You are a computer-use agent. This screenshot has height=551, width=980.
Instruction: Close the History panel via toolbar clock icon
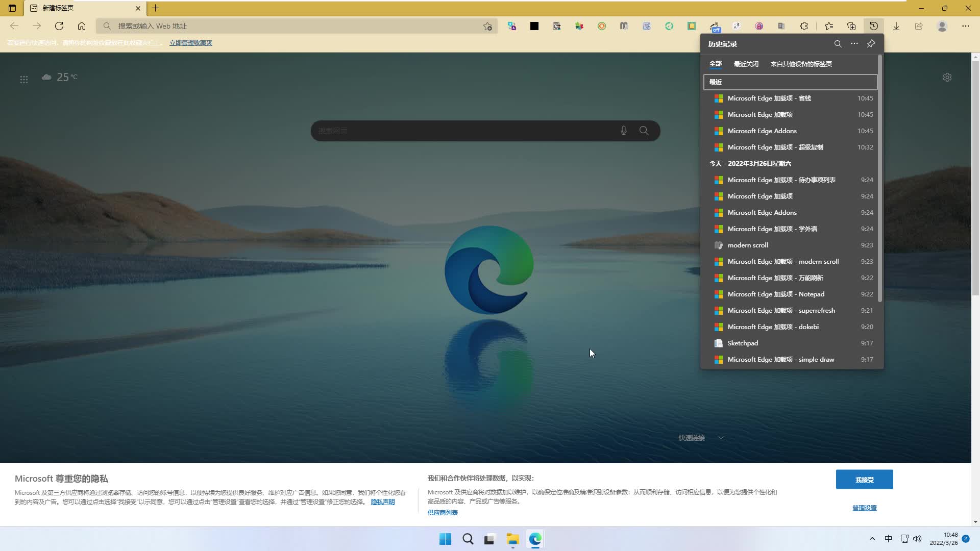874,26
